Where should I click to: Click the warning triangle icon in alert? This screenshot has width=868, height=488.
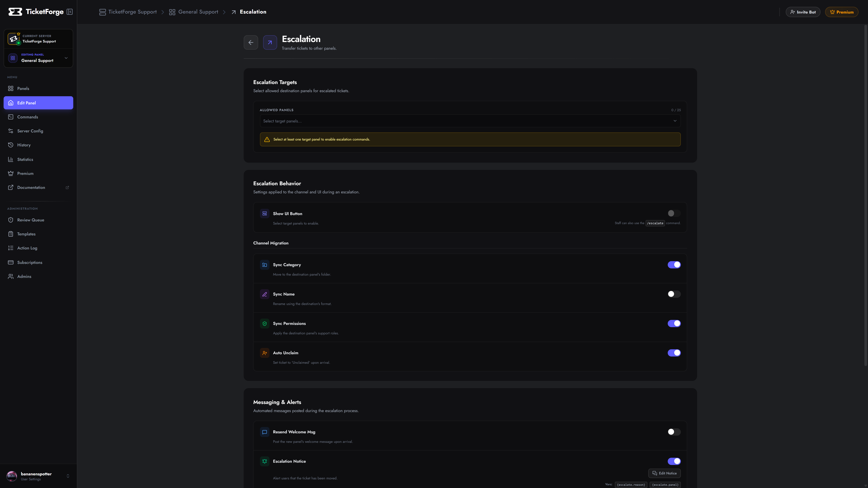[x=267, y=139]
